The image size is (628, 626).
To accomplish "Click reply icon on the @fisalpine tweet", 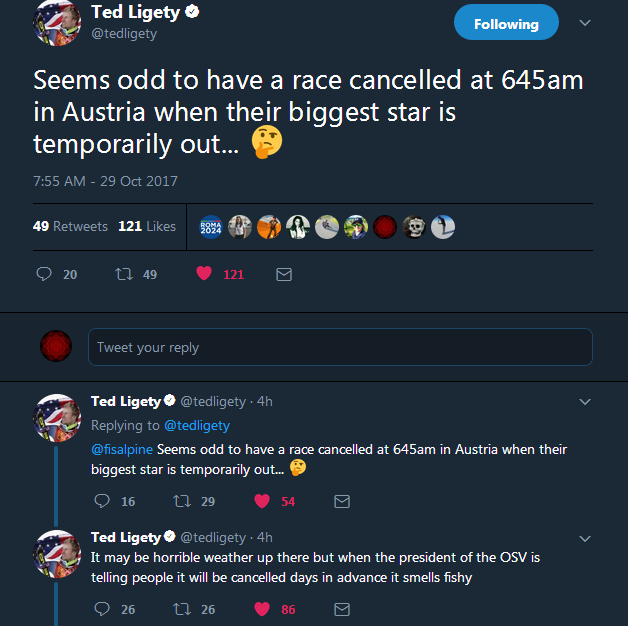I will coord(101,501).
